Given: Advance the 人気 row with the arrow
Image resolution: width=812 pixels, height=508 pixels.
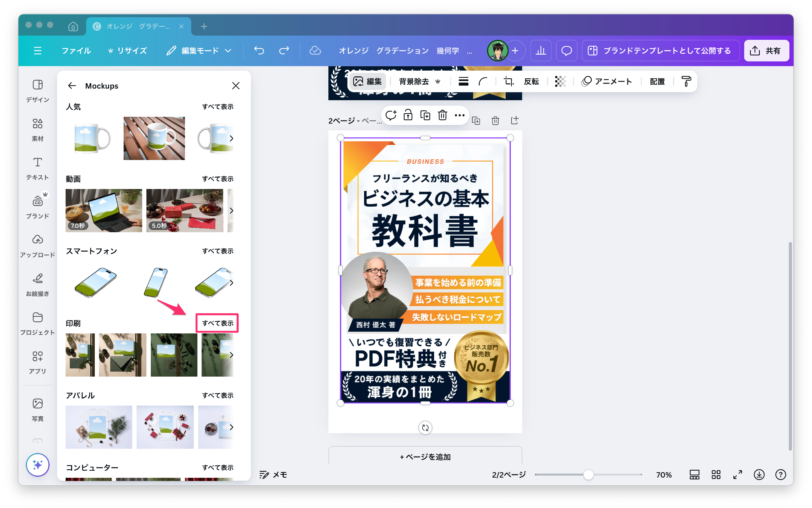Looking at the screenshot, I should tap(231, 138).
